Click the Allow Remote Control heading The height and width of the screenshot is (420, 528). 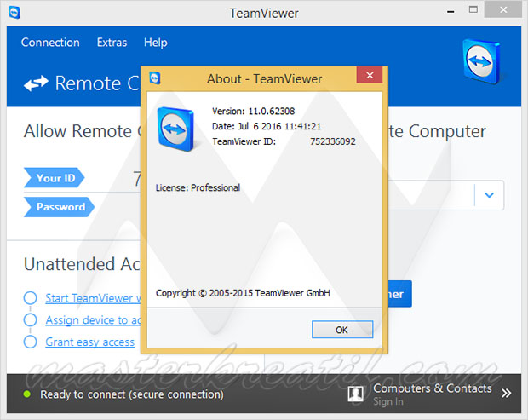[83, 131]
